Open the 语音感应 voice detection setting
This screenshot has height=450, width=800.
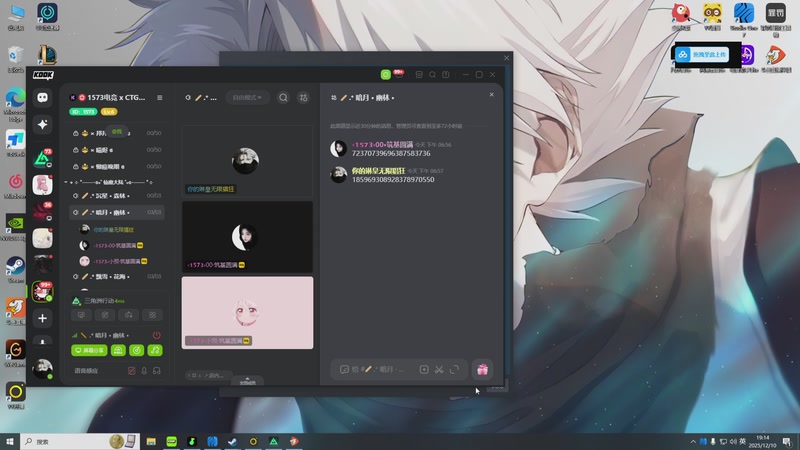point(86,371)
